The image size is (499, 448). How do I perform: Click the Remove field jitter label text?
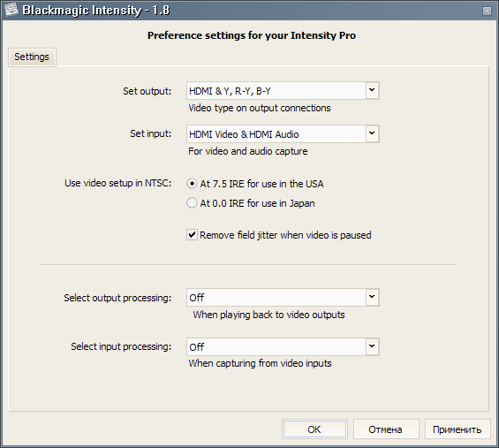(285, 235)
